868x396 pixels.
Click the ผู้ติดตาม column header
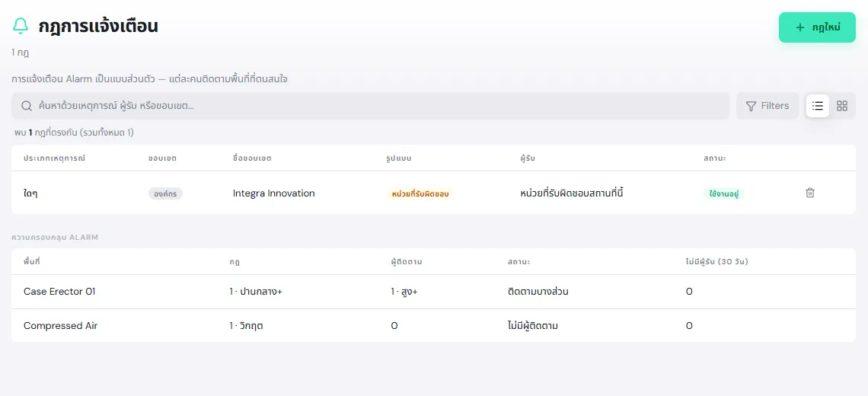click(x=407, y=261)
